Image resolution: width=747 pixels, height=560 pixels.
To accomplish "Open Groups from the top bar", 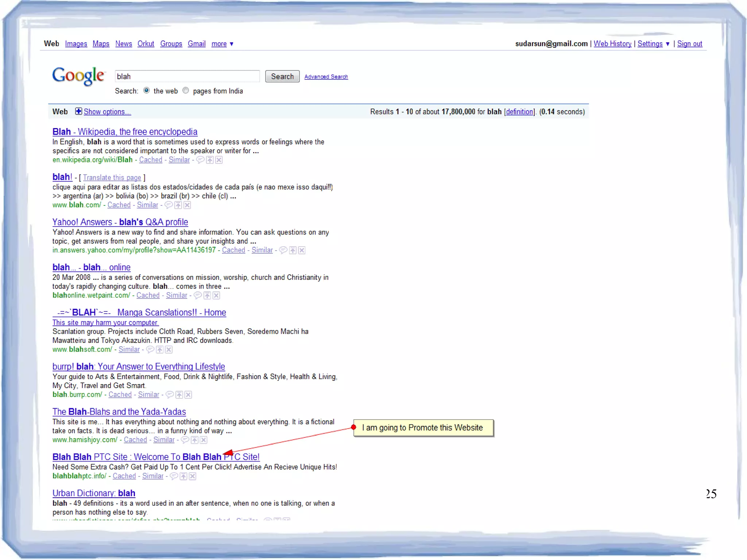I will [171, 44].
